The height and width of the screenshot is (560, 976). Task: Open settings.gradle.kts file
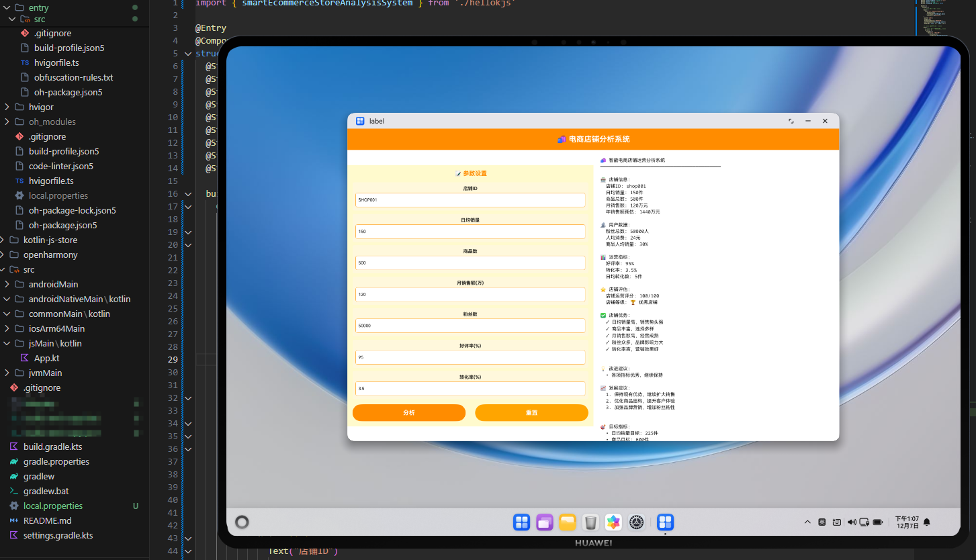[x=58, y=535]
